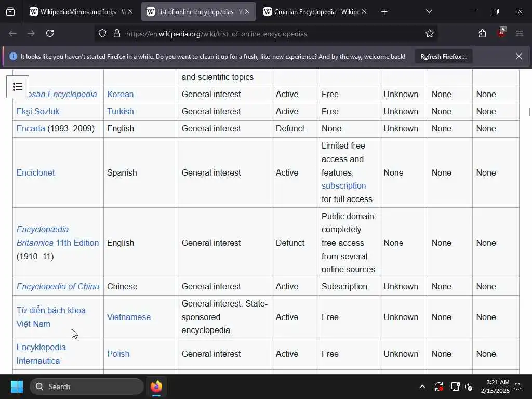This screenshot has height=399, width=532.
Task: Close the Mirrors and forks tab
Action: click(x=130, y=12)
